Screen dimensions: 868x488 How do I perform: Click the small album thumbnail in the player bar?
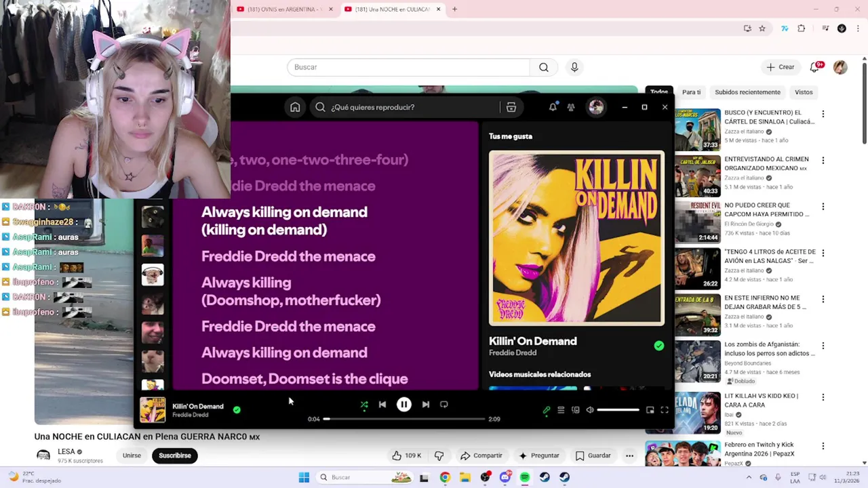(153, 410)
